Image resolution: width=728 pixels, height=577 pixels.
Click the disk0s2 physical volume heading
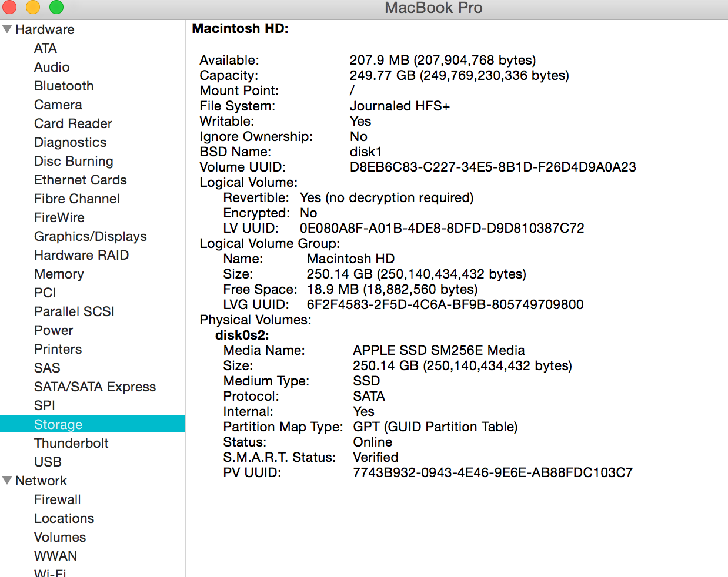pos(242,335)
